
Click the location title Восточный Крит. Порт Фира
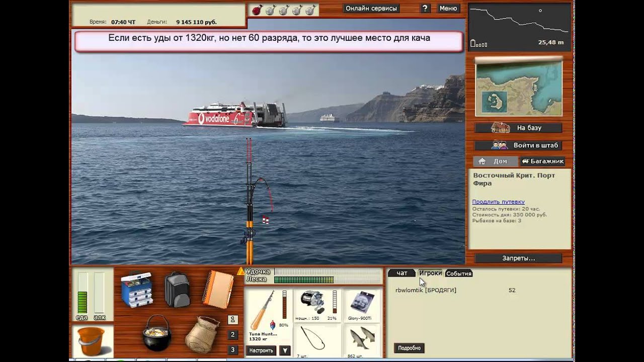pos(514,179)
